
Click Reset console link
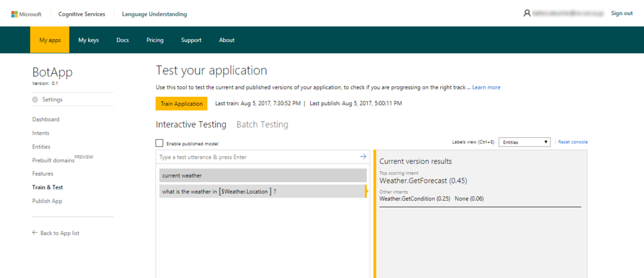point(573,142)
